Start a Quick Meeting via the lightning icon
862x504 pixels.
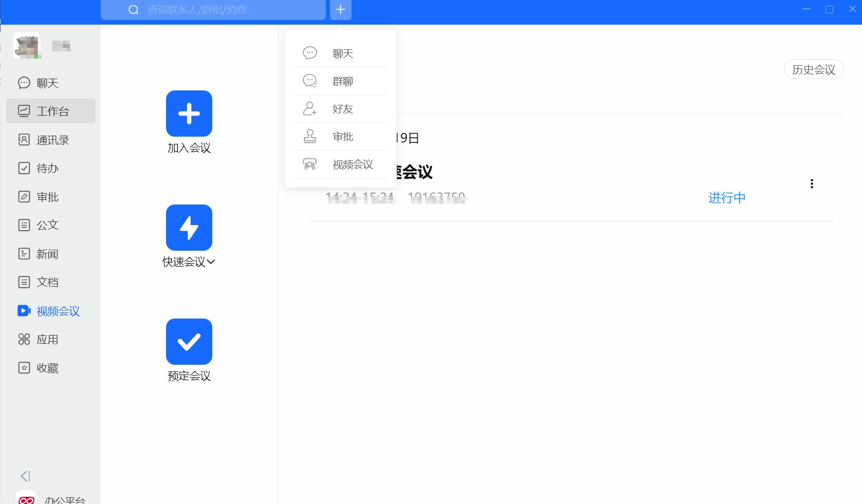[189, 228]
